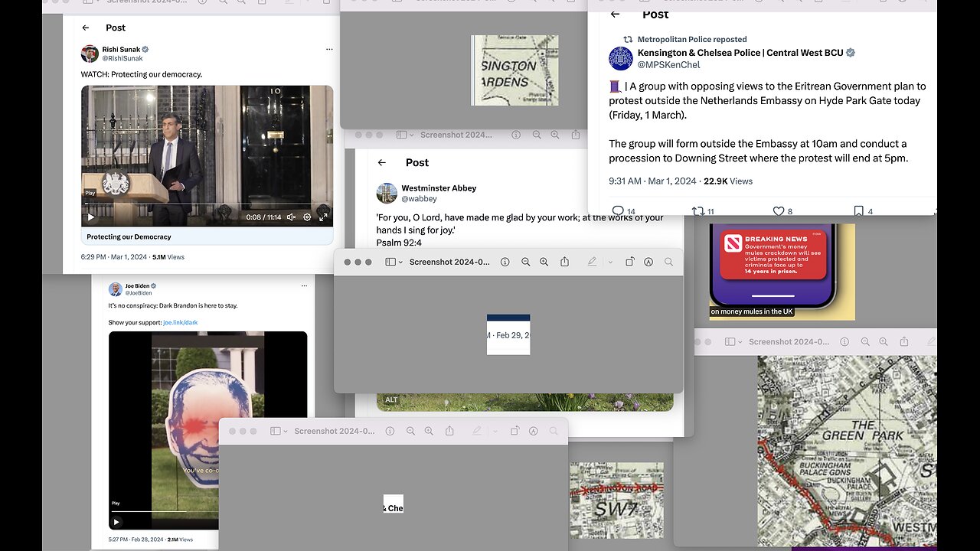Share from the Green Park map window
980x551 pixels.
[x=904, y=342]
